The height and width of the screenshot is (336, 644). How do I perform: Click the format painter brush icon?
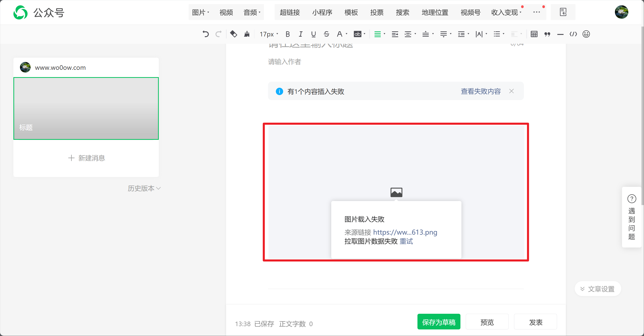click(x=247, y=34)
